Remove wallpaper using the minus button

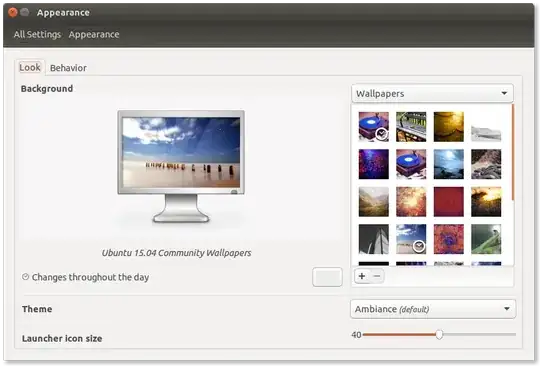point(377,276)
